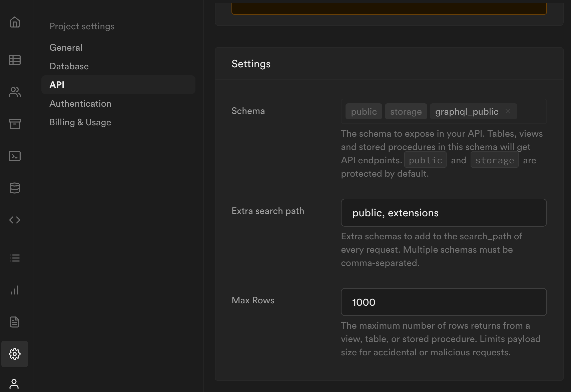Click the Extra search path field
Screen dimensions: 571x392
tap(444, 213)
